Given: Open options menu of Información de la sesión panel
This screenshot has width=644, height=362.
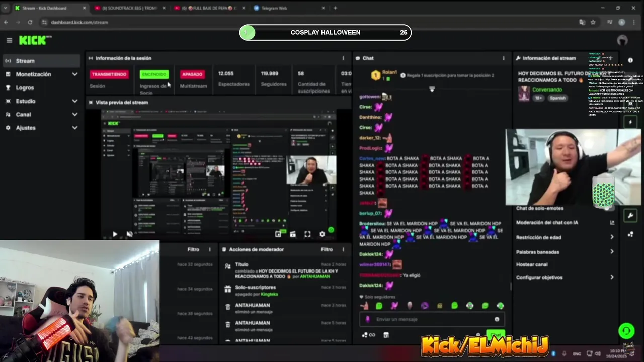Looking at the screenshot, I should (343, 58).
